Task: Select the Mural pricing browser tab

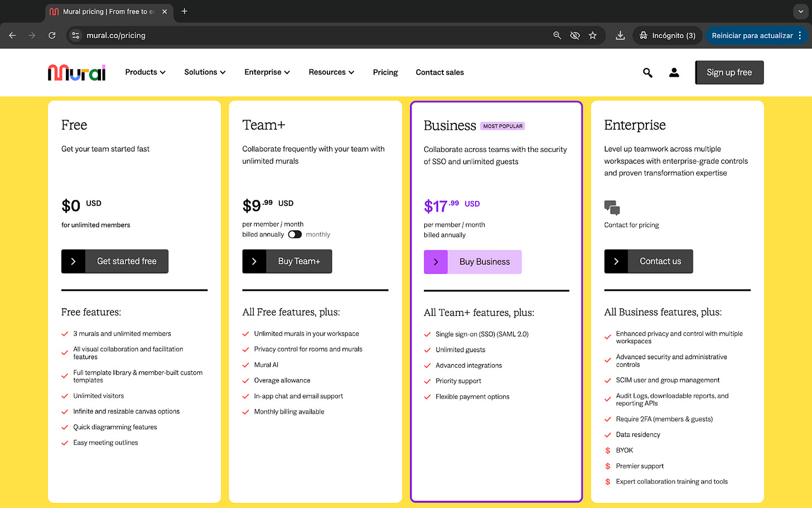Action: [109, 11]
